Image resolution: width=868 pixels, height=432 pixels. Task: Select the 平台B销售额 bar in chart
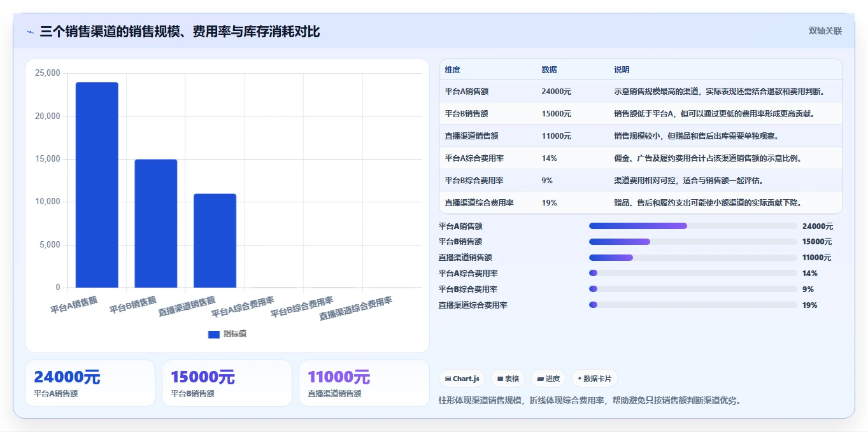pos(156,223)
